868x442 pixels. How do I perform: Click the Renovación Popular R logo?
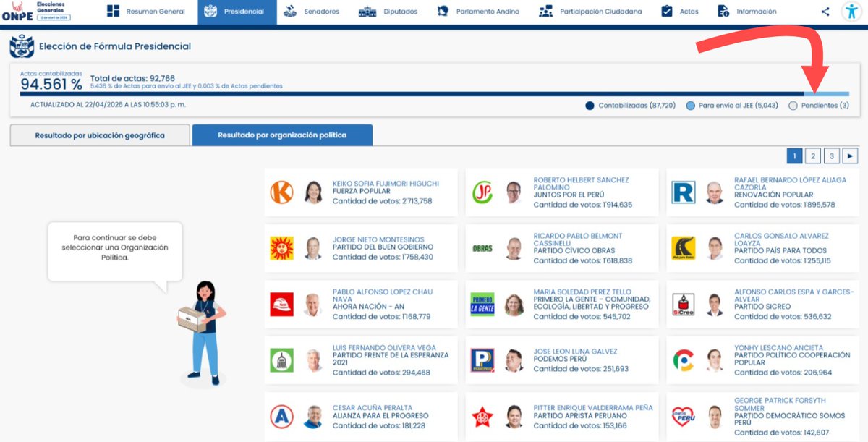[684, 192]
